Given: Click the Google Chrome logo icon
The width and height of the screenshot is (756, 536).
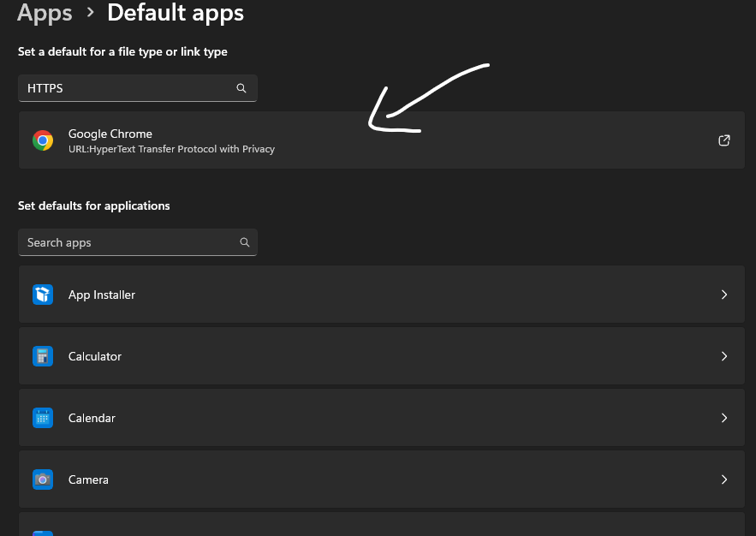Looking at the screenshot, I should tap(43, 140).
